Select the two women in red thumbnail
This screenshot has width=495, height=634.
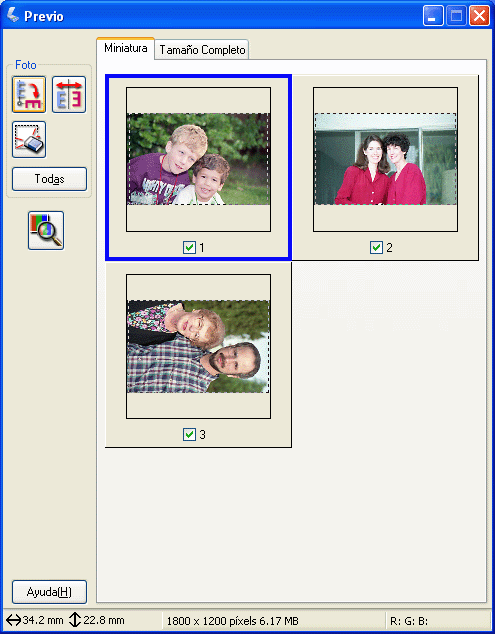(x=385, y=159)
